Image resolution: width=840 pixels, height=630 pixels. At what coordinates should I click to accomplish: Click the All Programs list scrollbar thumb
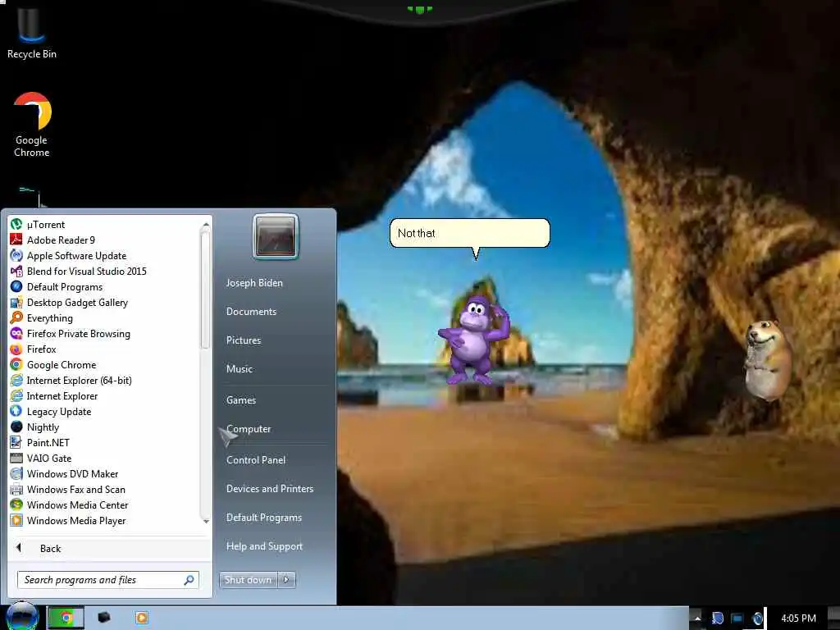[206, 290]
